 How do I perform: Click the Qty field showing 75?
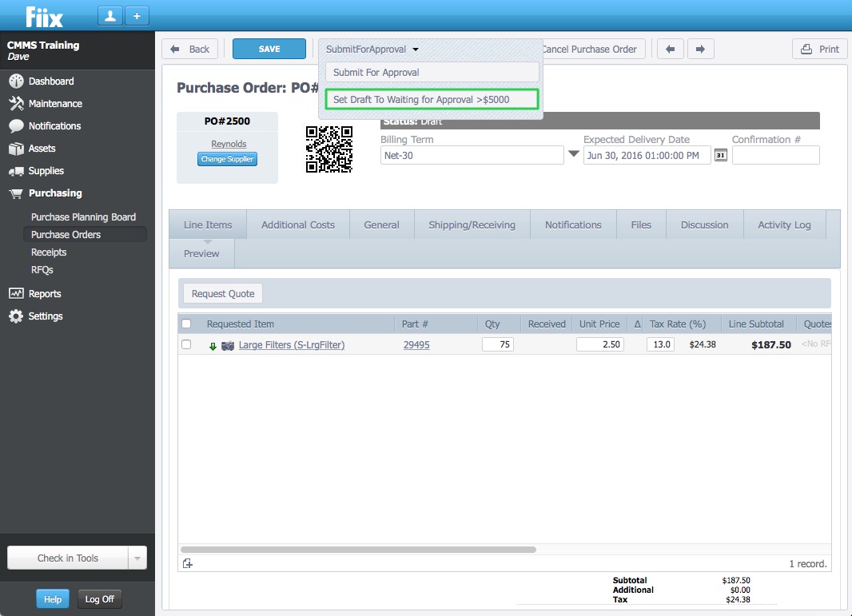coord(498,344)
